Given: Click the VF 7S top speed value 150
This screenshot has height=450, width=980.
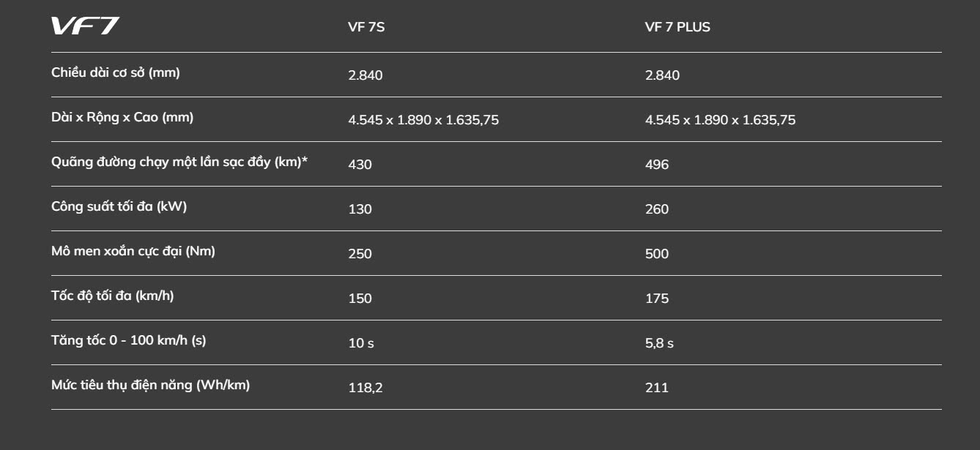Looking at the screenshot, I should [360, 299].
